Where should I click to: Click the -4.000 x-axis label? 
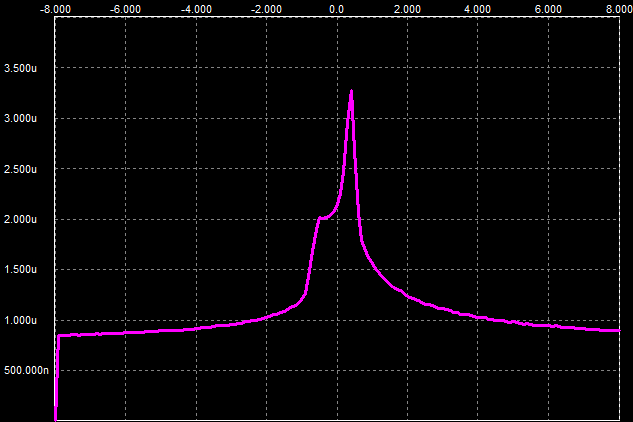pos(196,9)
